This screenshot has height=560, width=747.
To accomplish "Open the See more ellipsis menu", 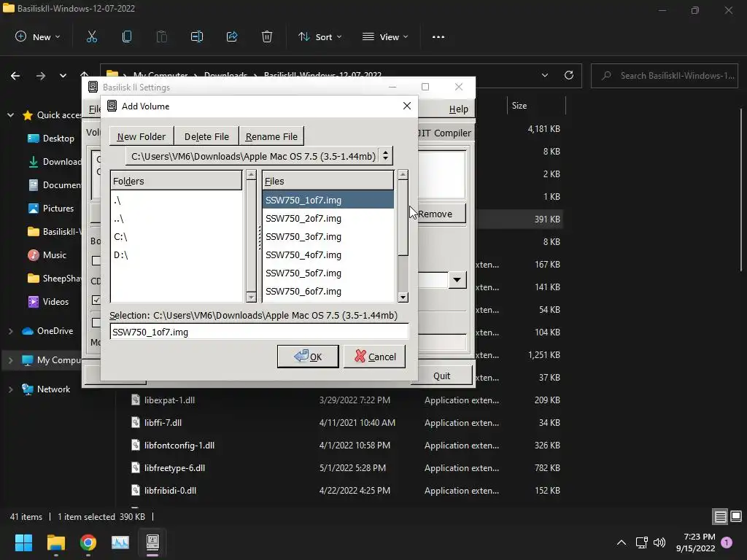I will point(438,36).
